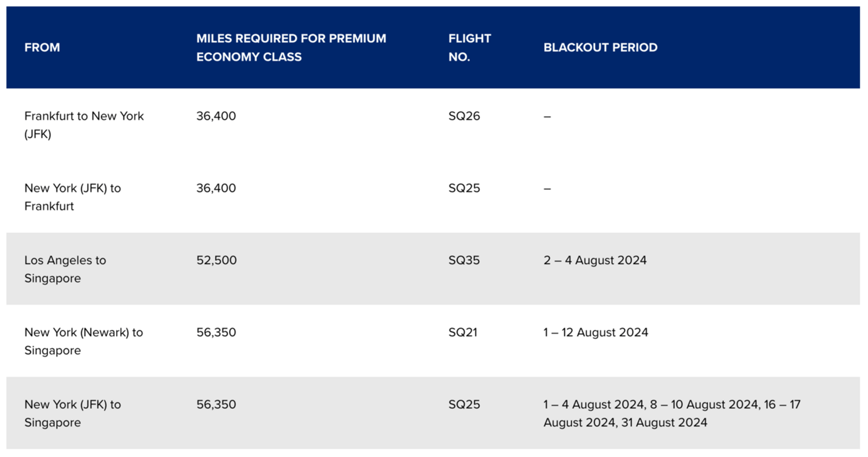Select the New York (JFK) to Frankfurt cell

pos(72,197)
